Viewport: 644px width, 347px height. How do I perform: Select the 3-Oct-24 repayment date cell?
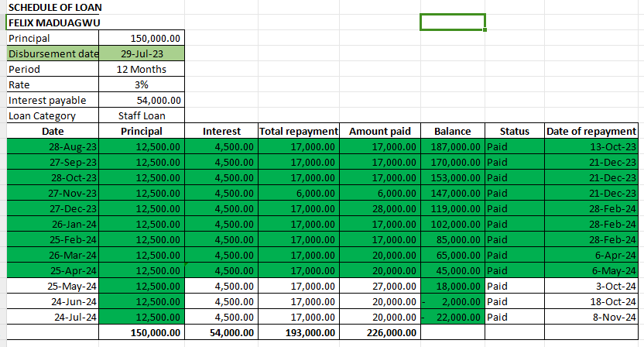(x=591, y=286)
